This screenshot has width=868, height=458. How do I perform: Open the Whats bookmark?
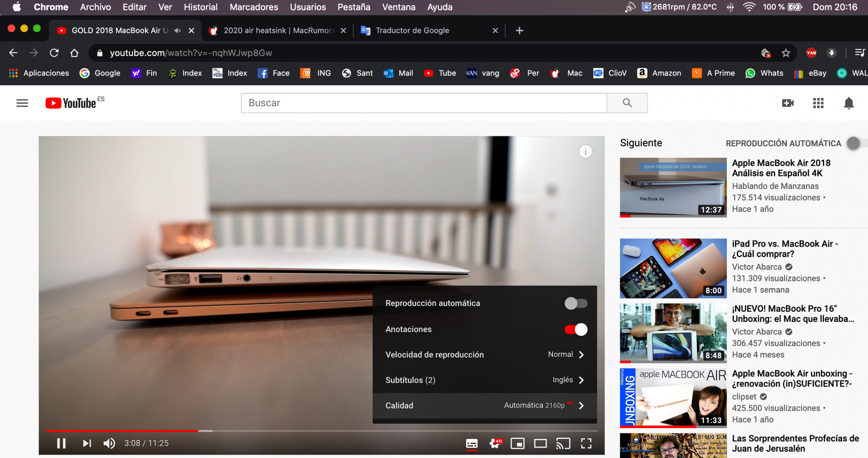pyautogui.click(x=764, y=73)
